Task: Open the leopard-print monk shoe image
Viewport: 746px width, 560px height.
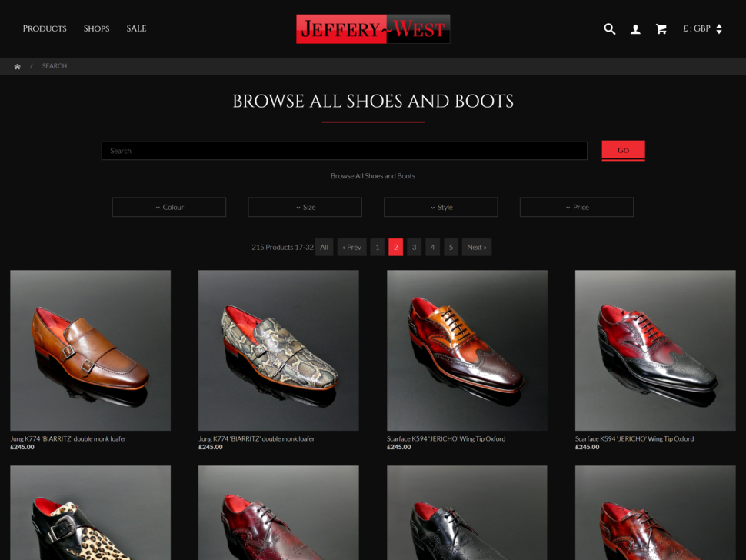Action: click(91, 512)
